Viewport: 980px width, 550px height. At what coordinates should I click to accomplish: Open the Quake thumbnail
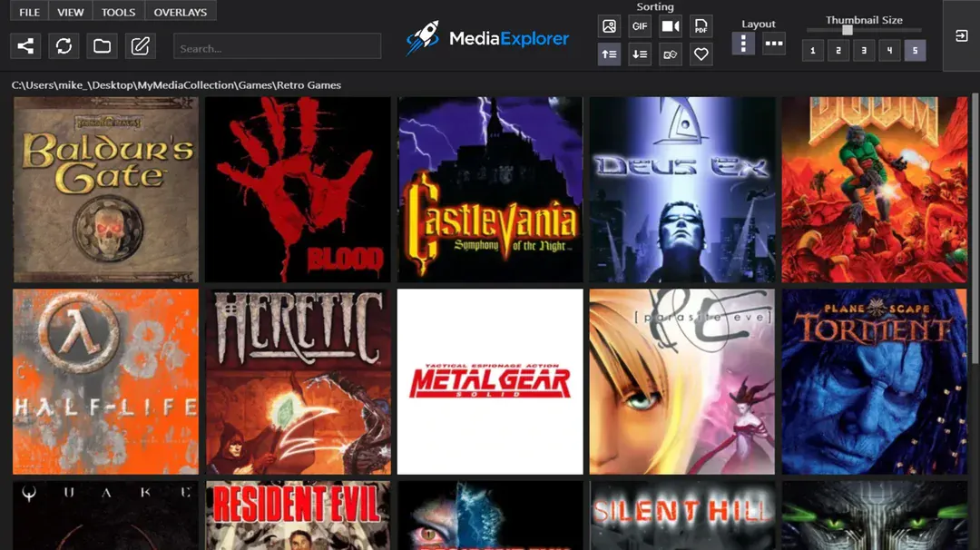105,516
